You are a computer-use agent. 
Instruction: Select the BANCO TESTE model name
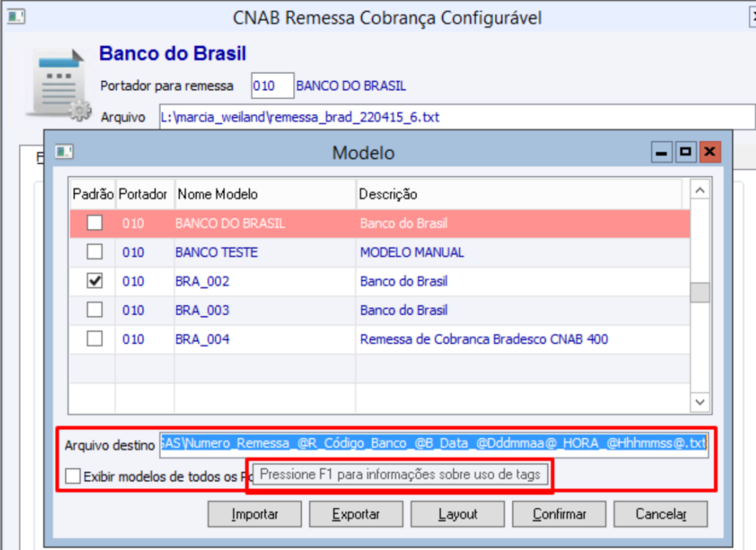217,252
